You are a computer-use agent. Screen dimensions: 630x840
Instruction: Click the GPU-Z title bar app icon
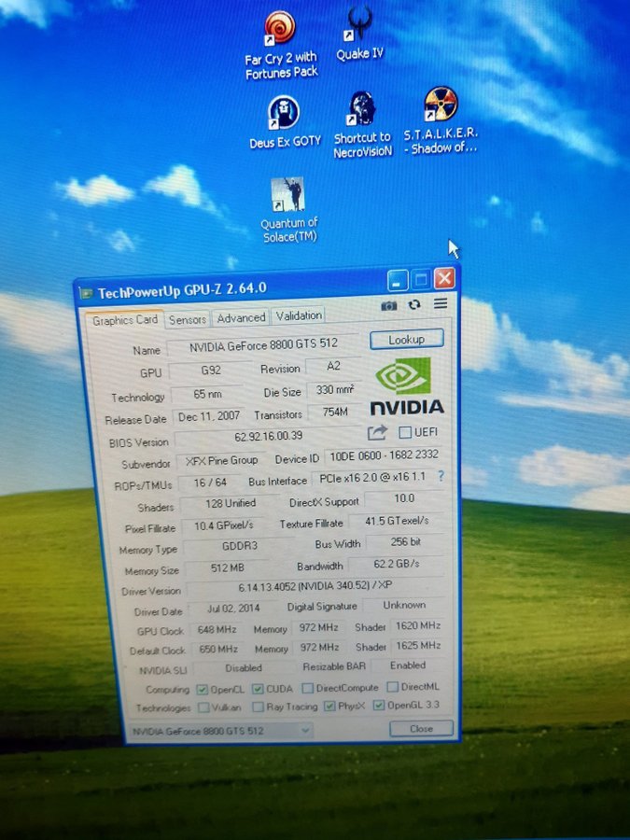(86, 293)
